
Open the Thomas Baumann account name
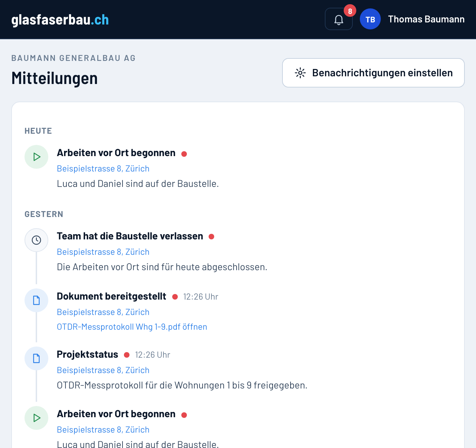(426, 19)
